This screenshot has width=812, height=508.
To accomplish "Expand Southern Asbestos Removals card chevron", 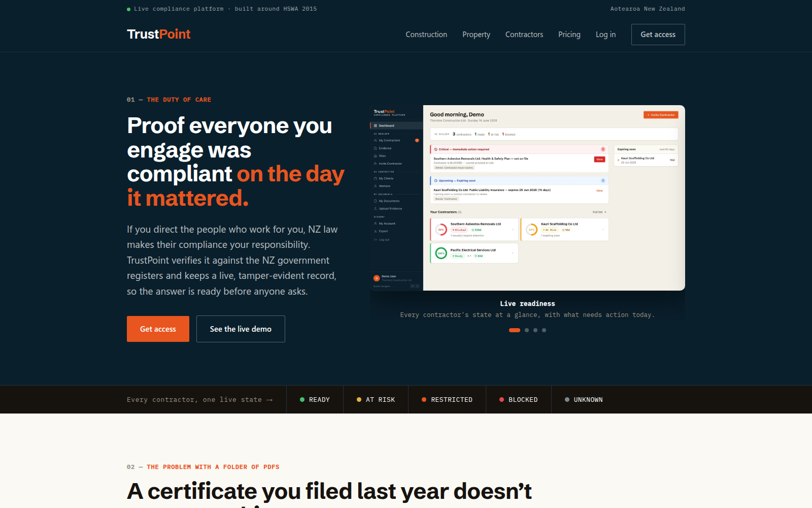I will (513, 230).
